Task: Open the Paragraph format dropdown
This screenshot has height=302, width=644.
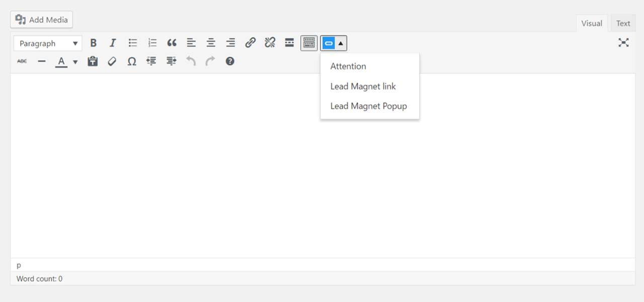Action: (x=48, y=43)
